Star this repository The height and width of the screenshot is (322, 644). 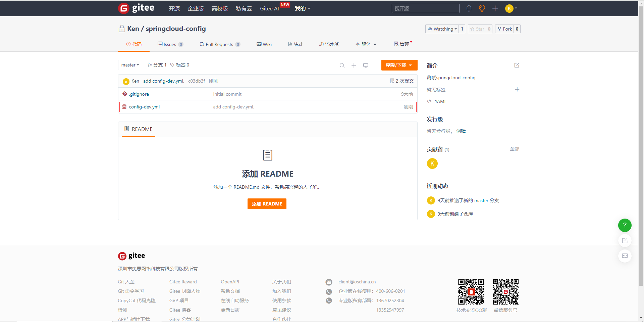pos(477,29)
